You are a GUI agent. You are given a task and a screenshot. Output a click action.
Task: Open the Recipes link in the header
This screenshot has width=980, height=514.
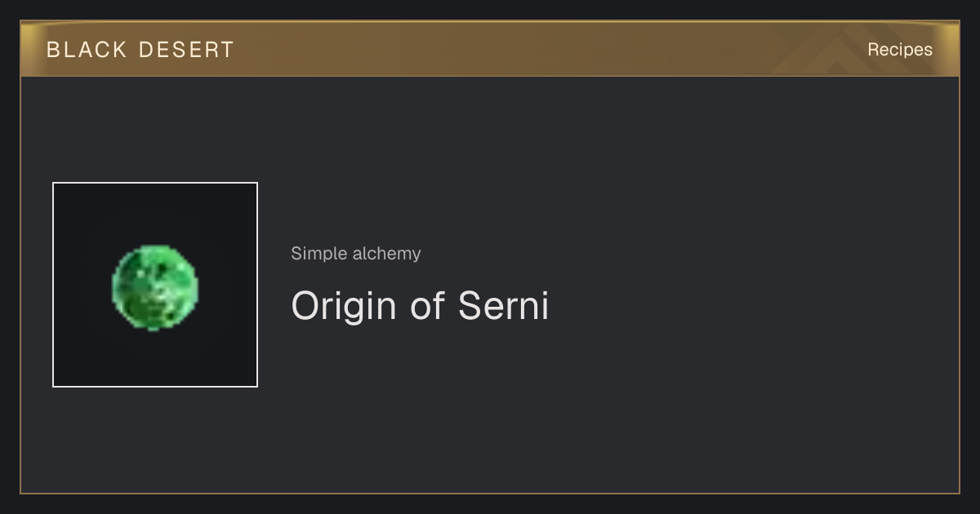[x=899, y=50]
